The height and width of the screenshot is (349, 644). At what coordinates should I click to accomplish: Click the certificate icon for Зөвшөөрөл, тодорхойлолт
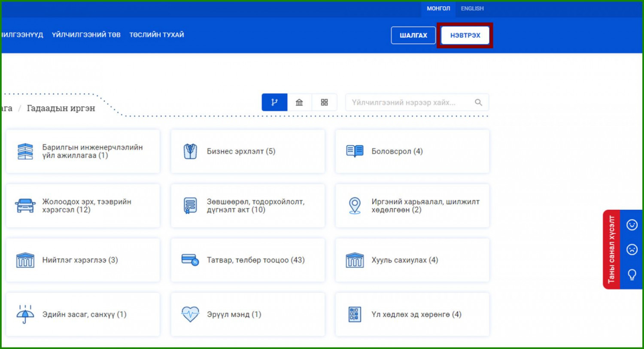click(x=190, y=206)
